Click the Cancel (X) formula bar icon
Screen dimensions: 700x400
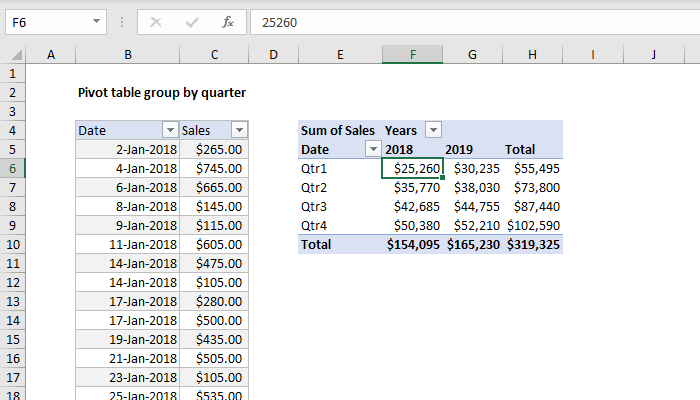[x=156, y=22]
